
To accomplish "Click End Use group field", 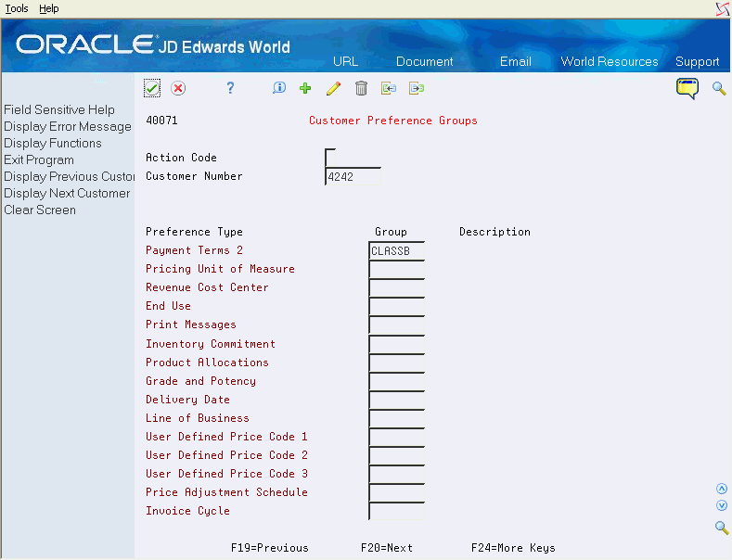I will [x=397, y=307].
